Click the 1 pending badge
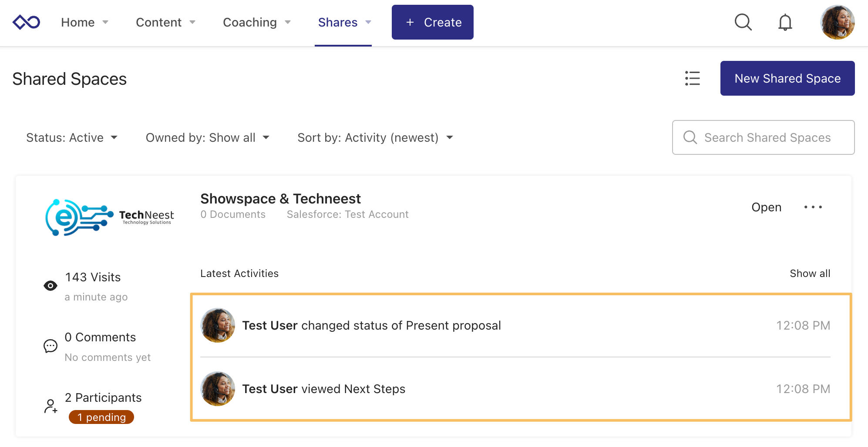The height and width of the screenshot is (447, 868). (x=101, y=417)
